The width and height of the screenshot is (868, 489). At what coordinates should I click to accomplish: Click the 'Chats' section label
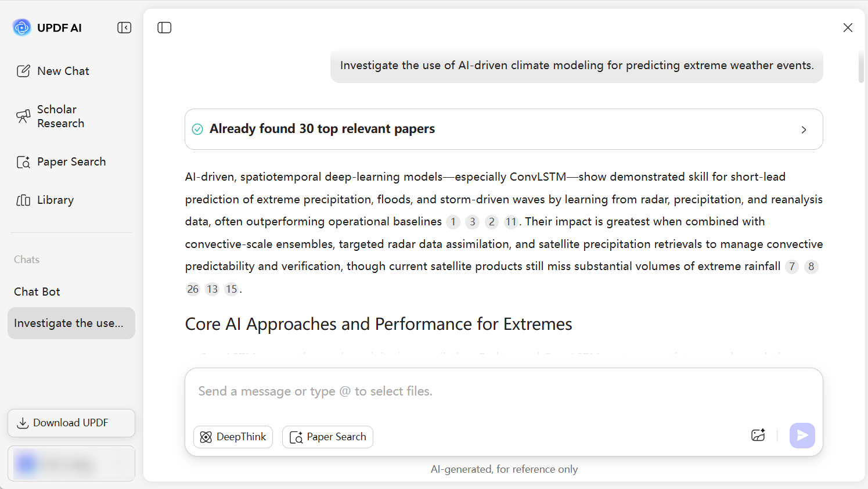click(x=27, y=260)
